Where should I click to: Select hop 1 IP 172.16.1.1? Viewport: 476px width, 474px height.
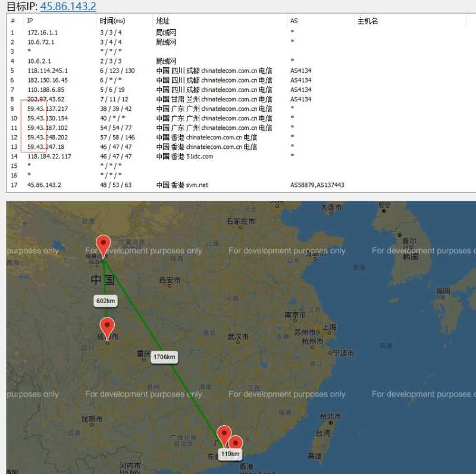42,33
